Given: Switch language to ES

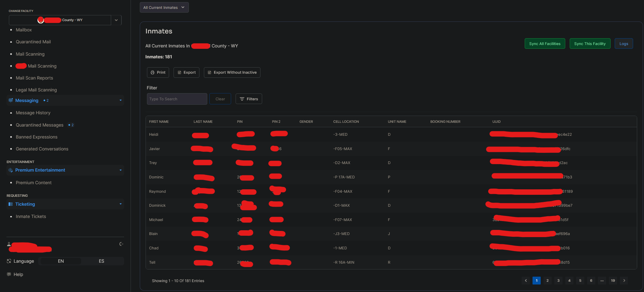Looking at the screenshot, I should pos(101,261).
